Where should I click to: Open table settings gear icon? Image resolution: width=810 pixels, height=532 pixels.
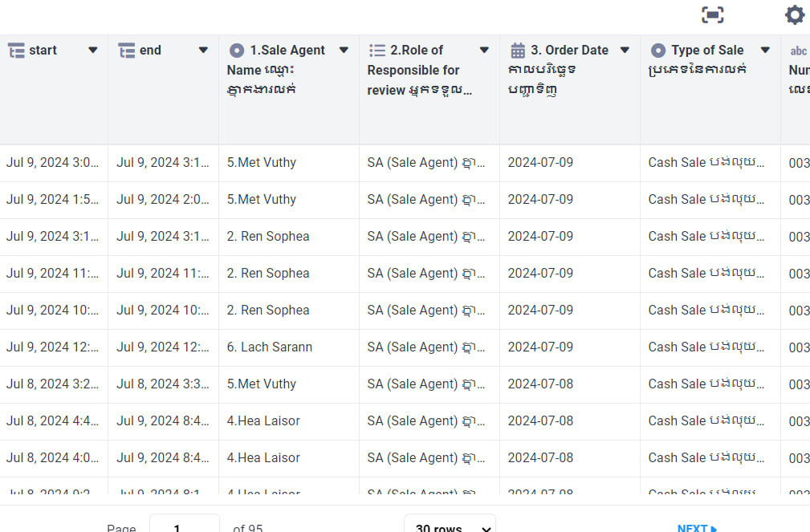coord(794,14)
